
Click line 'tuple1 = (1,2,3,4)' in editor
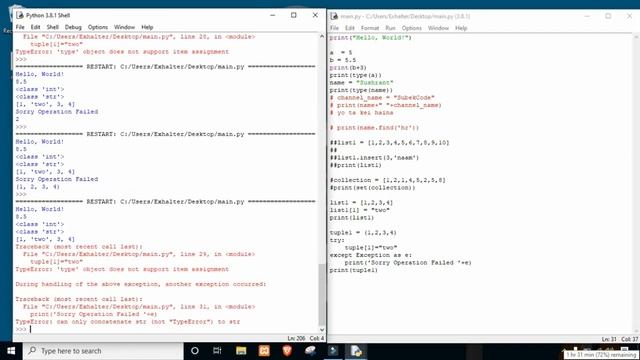click(x=363, y=233)
